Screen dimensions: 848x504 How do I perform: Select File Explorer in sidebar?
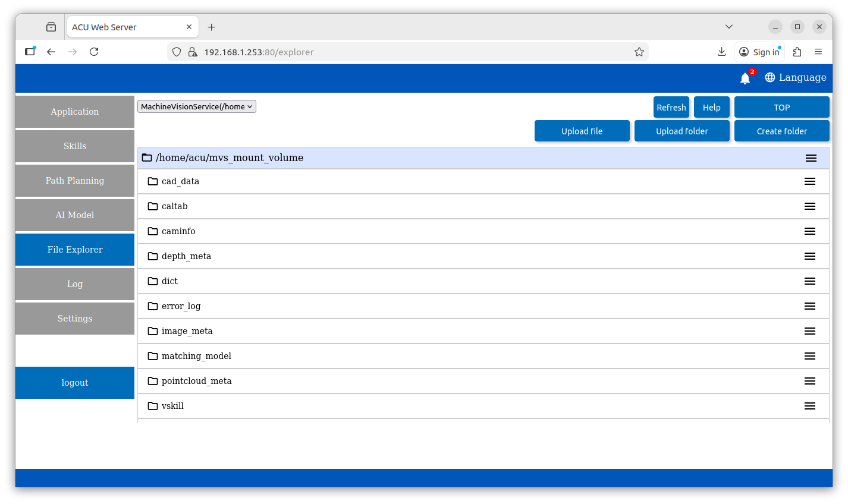click(75, 250)
